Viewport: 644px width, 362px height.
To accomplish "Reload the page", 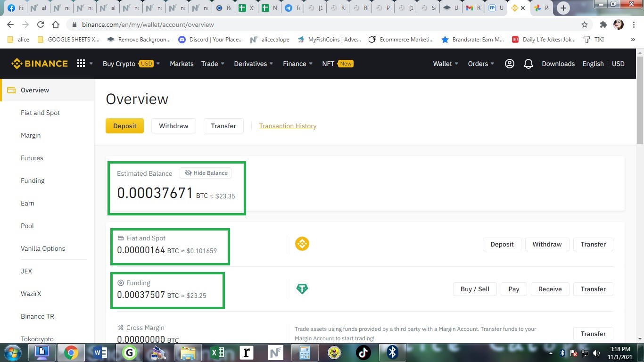I will [41, 25].
